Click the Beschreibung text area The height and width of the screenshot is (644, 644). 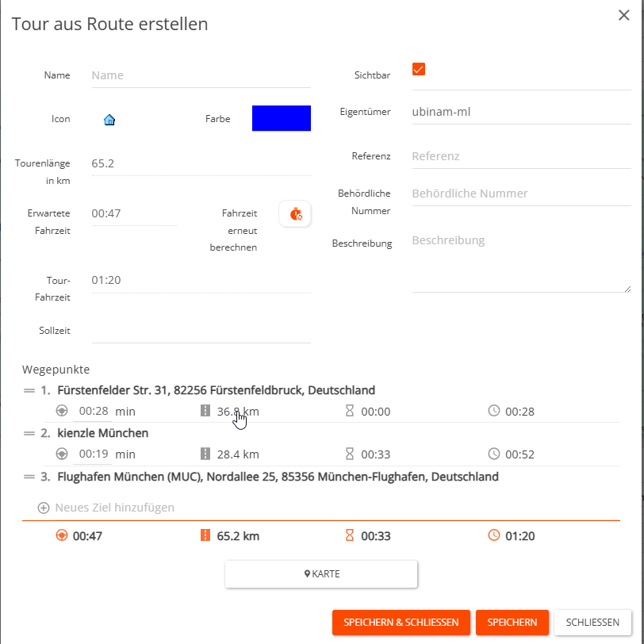pos(520,262)
